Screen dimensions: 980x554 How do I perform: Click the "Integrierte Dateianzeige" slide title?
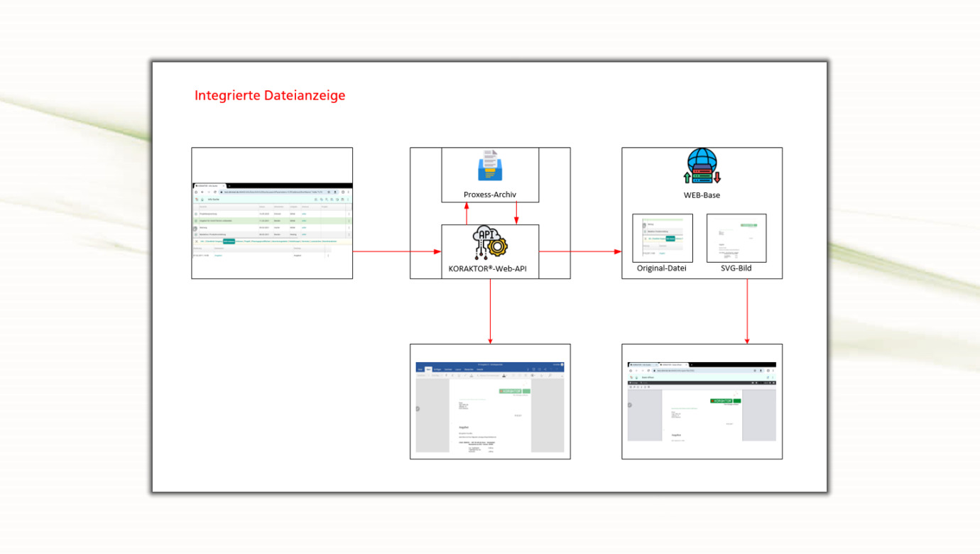point(270,95)
